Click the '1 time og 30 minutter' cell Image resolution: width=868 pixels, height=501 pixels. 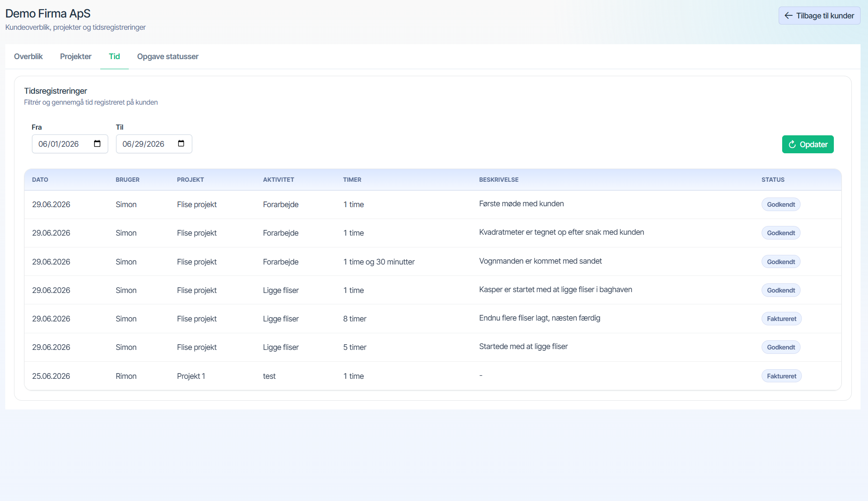(379, 262)
